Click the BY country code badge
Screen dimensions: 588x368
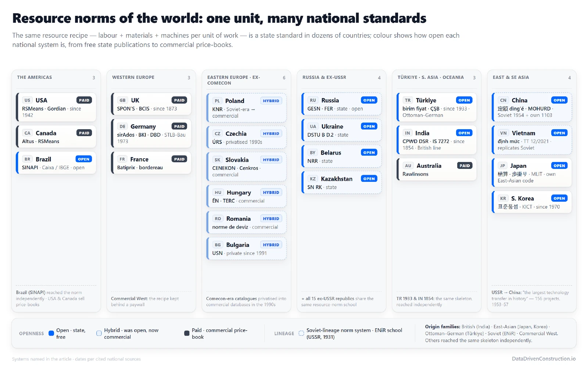(312, 152)
